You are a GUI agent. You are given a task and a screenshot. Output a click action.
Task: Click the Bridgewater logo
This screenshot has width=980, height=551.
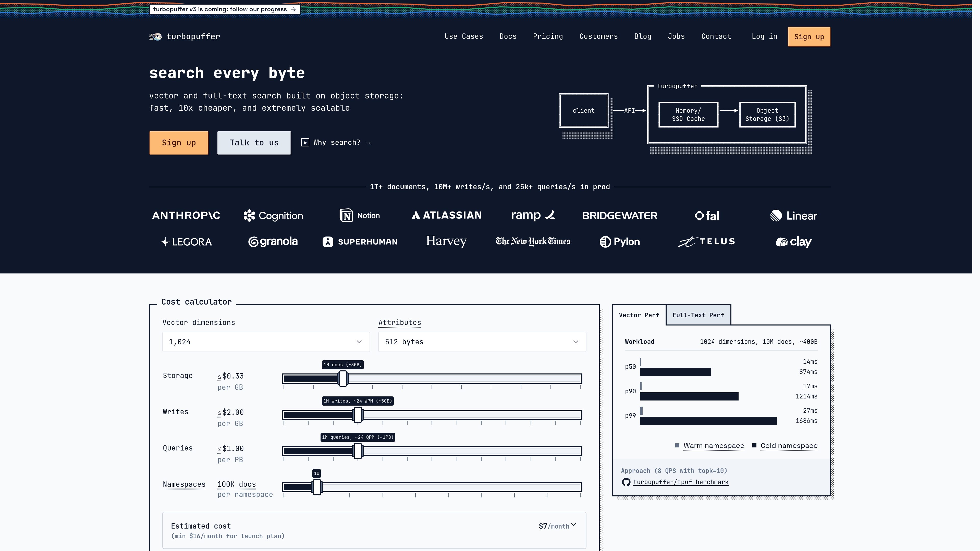[x=620, y=216]
